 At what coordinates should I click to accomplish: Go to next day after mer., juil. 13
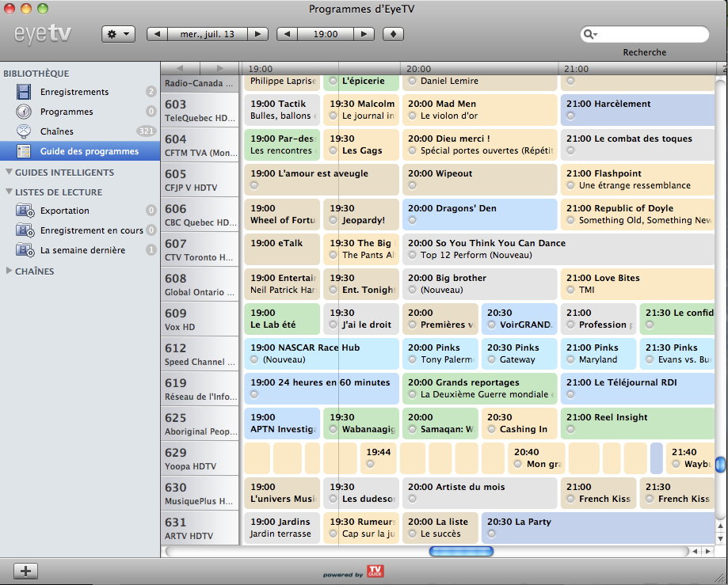coord(258,34)
